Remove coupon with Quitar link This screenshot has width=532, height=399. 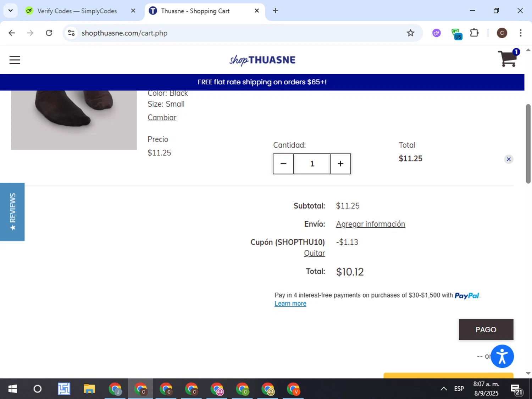click(314, 253)
